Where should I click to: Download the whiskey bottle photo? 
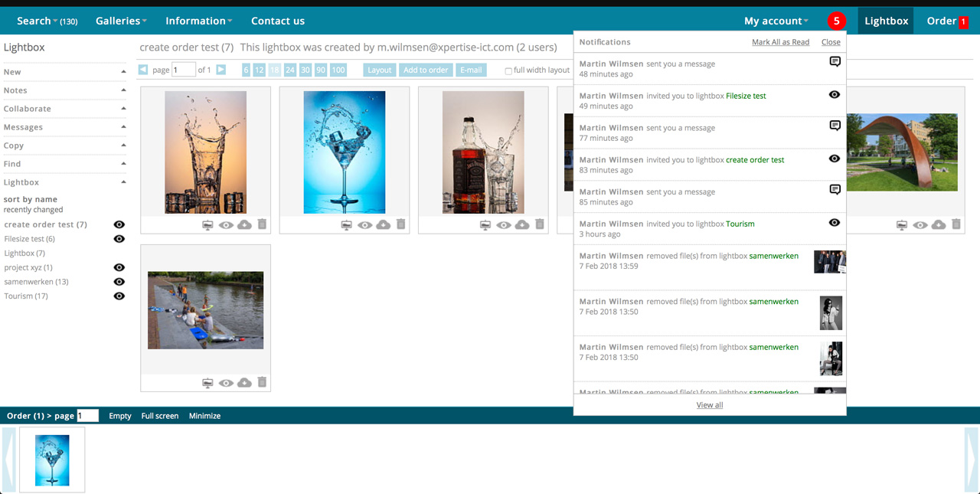pyautogui.click(x=522, y=224)
